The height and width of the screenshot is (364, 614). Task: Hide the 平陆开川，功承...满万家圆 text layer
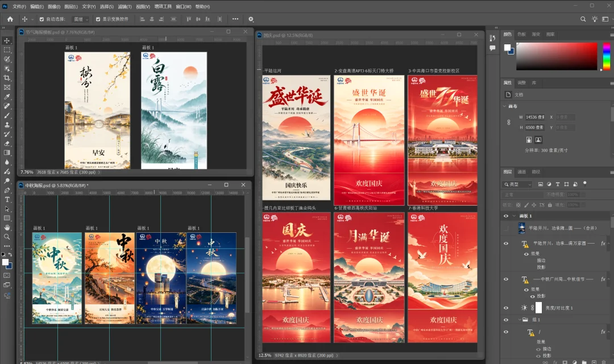(506, 243)
